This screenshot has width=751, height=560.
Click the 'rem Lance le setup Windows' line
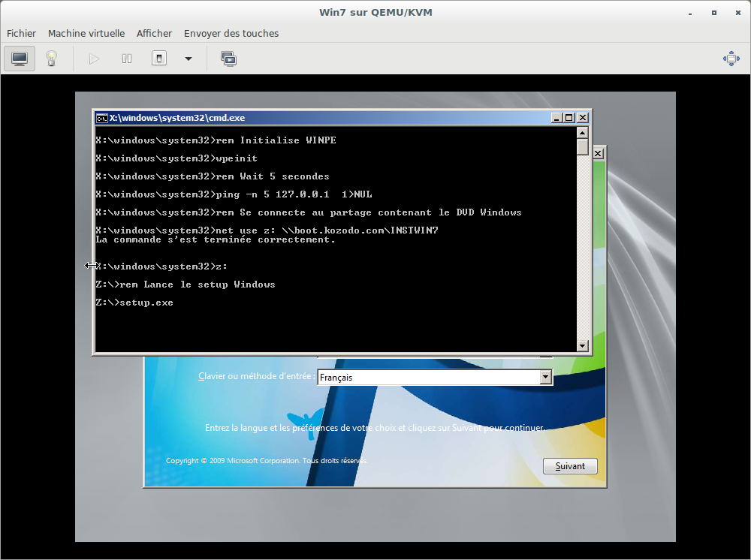pos(185,285)
